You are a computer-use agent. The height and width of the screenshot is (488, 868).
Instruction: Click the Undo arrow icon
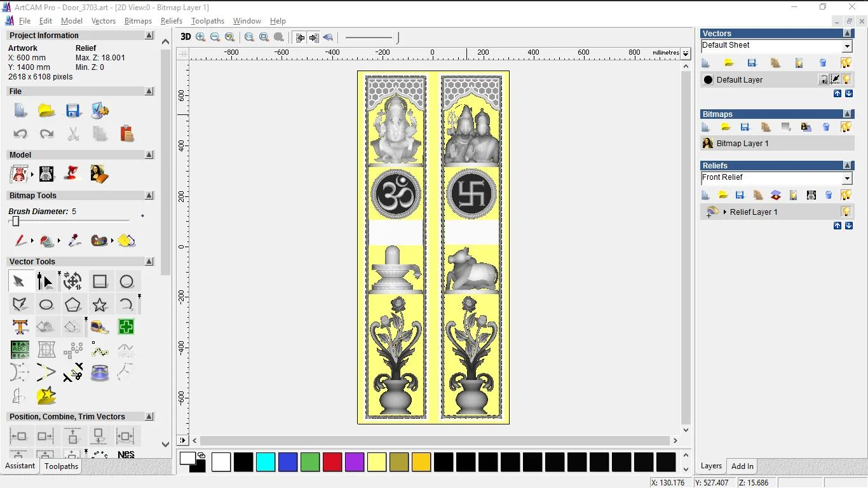(x=20, y=133)
